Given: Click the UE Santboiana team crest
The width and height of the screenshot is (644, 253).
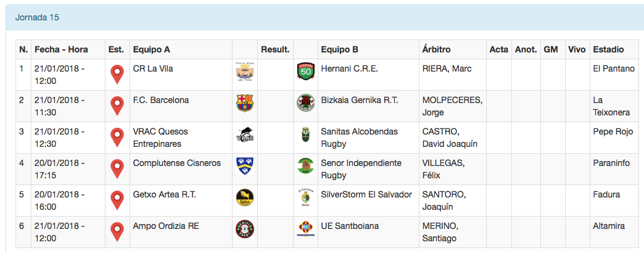Looking at the screenshot, I should tap(306, 229).
